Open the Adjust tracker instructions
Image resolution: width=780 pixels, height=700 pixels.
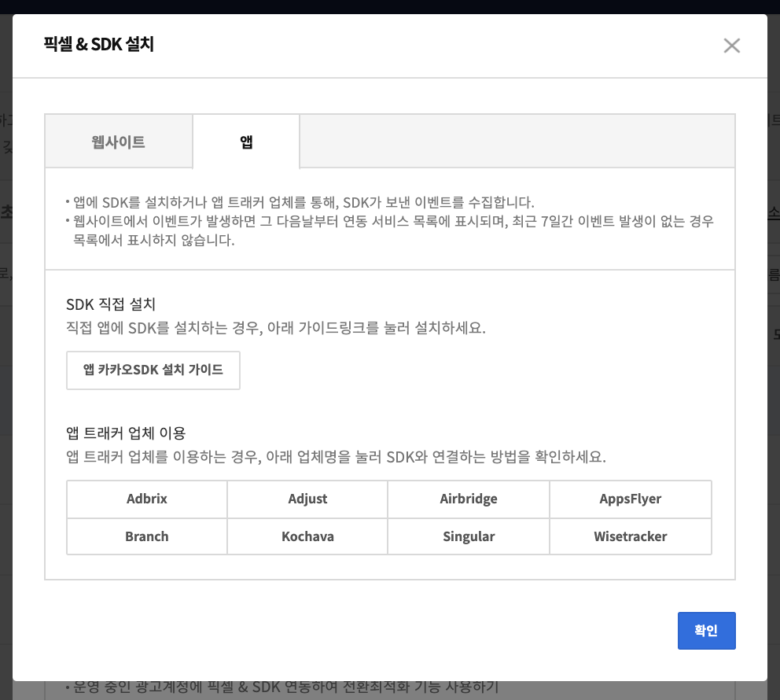tap(307, 499)
